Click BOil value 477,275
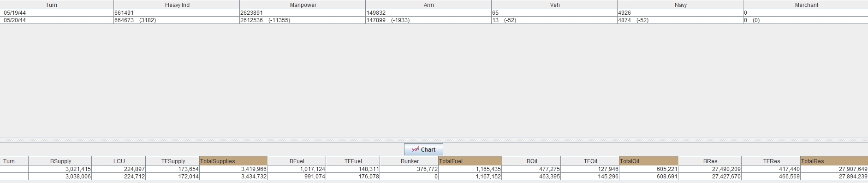The width and height of the screenshot is (868, 183). (x=550, y=169)
